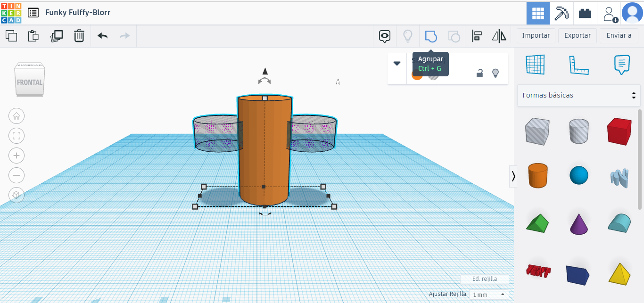Image resolution: width=644 pixels, height=303 pixels.
Task: Open the Ajustar Rejilla 1 mm dropdown
Action: [489, 295]
